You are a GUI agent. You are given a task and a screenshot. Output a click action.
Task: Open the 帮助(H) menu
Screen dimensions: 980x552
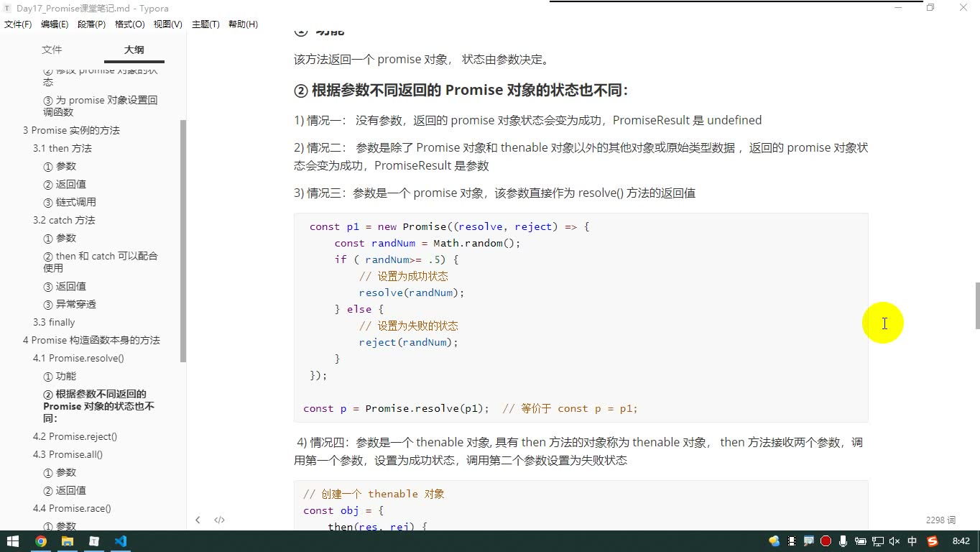pos(243,24)
